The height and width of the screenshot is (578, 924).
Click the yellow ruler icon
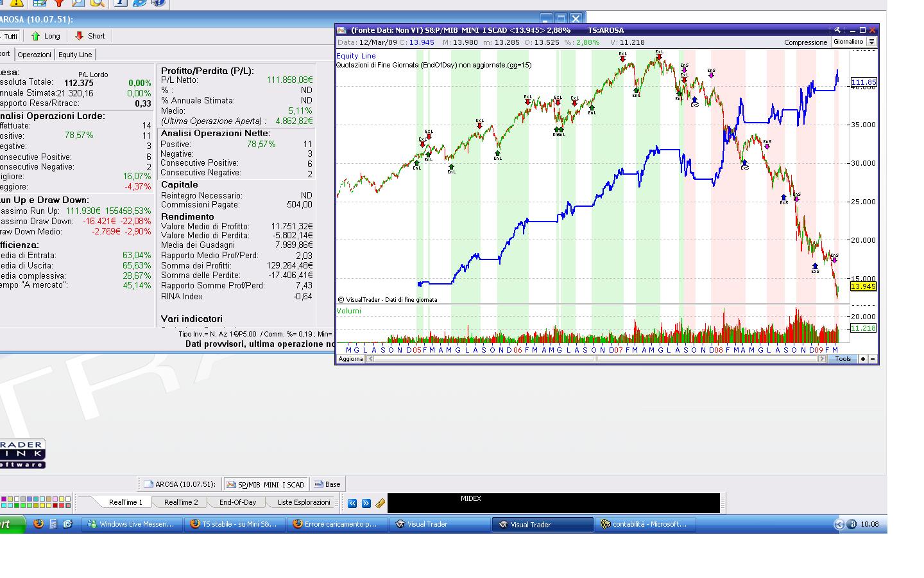pos(380,503)
